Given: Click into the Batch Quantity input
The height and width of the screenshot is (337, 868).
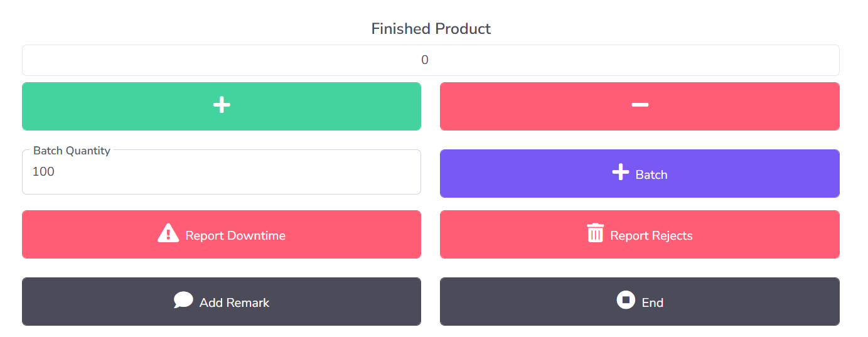Looking at the screenshot, I should (x=221, y=176).
